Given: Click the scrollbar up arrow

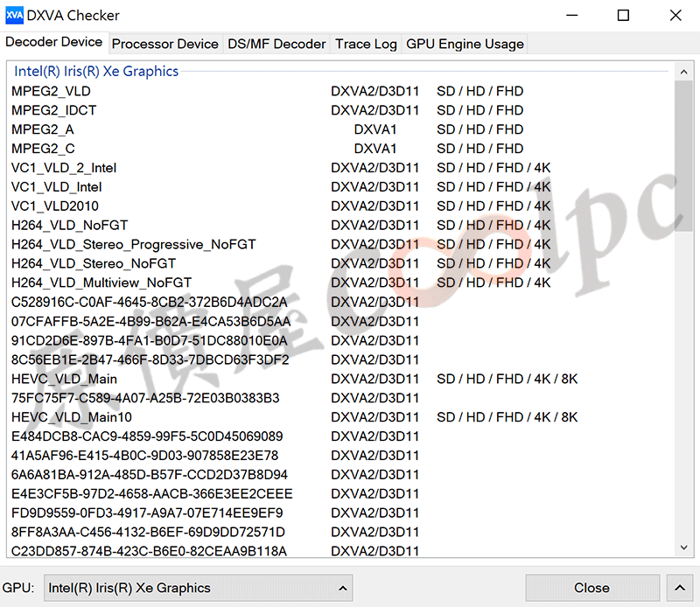Looking at the screenshot, I should pos(684,72).
